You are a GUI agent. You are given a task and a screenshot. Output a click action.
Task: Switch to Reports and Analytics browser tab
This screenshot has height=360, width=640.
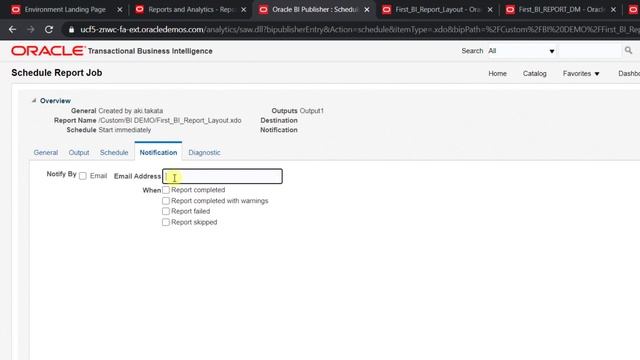(x=190, y=9)
